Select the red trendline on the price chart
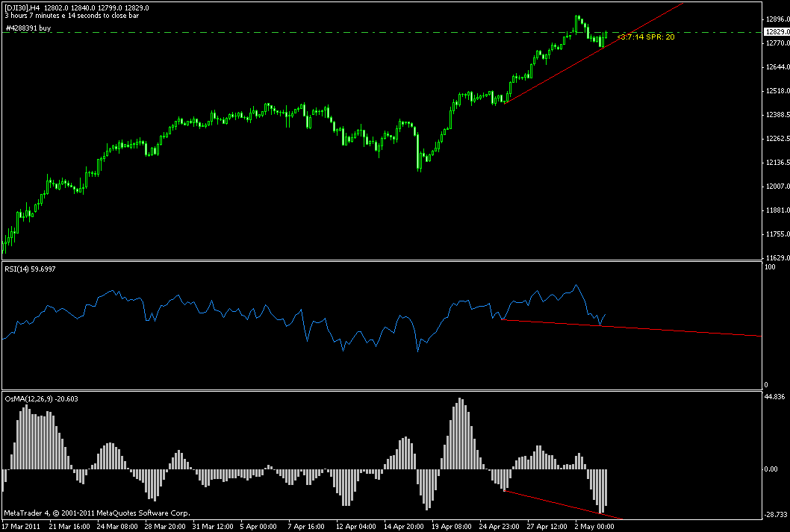 click(x=594, y=53)
